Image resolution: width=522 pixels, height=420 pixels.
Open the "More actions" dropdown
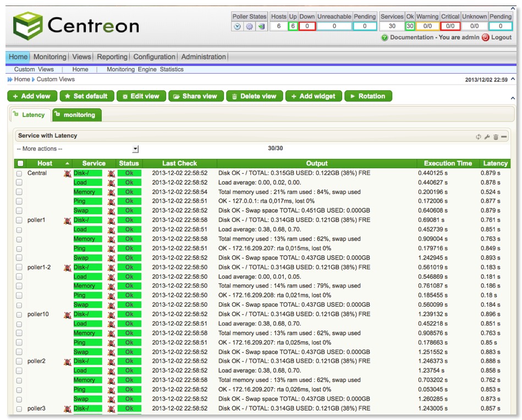(x=135, y=149)
